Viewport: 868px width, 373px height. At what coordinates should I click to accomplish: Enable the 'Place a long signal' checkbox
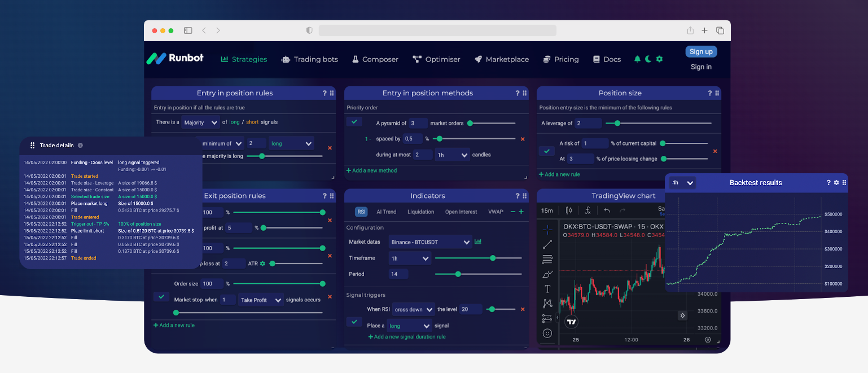(x=354, y=321)
